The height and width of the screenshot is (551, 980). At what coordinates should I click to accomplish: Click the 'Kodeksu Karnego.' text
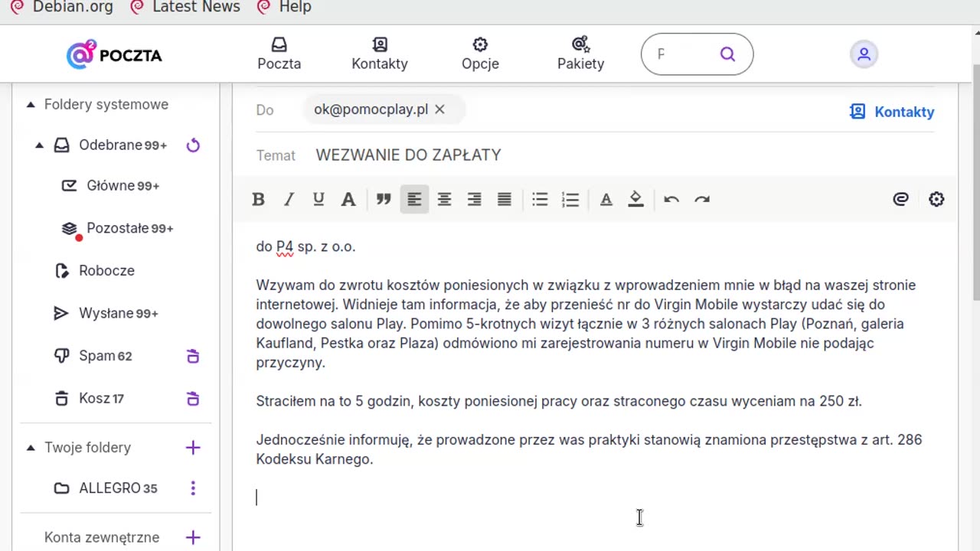(x=315, y=459)
